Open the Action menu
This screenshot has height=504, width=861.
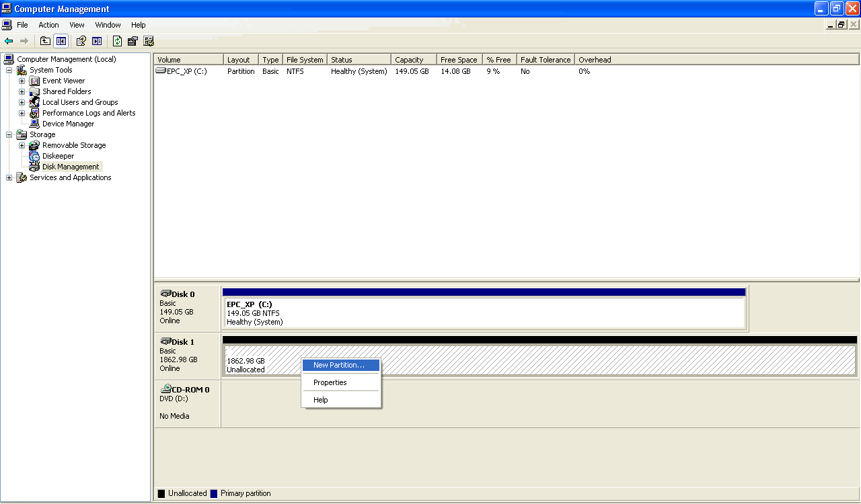48,25
